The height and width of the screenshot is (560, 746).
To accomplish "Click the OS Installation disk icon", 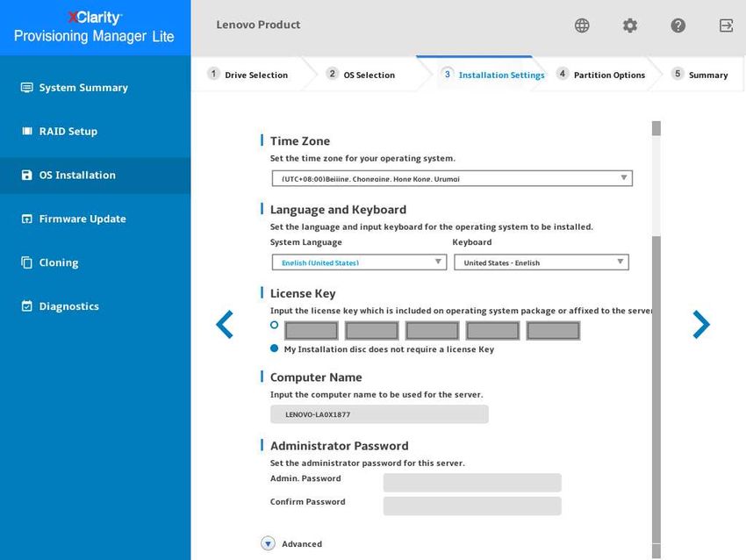I will (x=27, y=175).
